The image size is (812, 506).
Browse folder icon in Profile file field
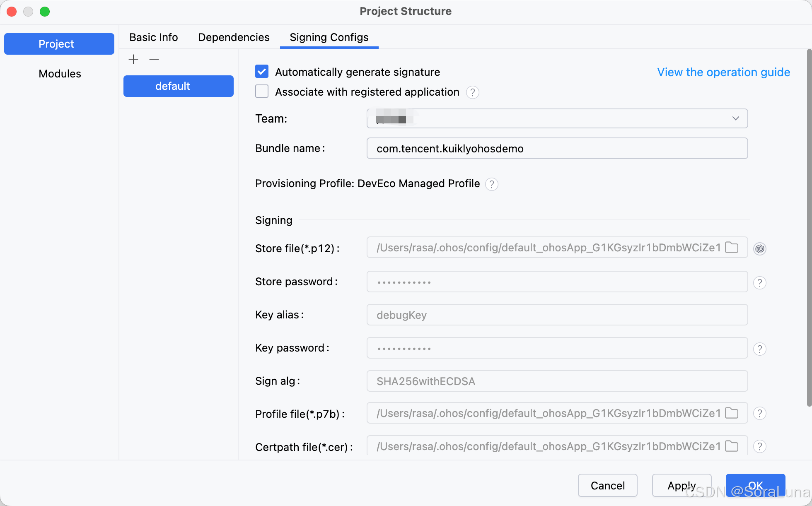732,413
